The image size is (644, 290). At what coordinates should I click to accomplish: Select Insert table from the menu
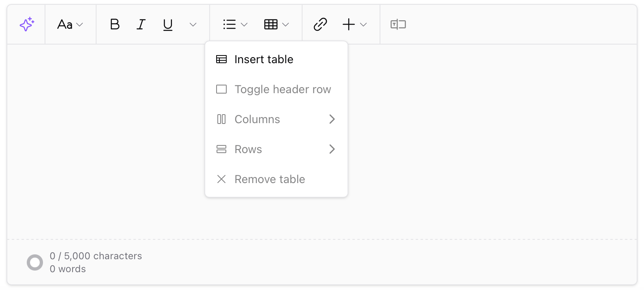[x=264, y=59]
